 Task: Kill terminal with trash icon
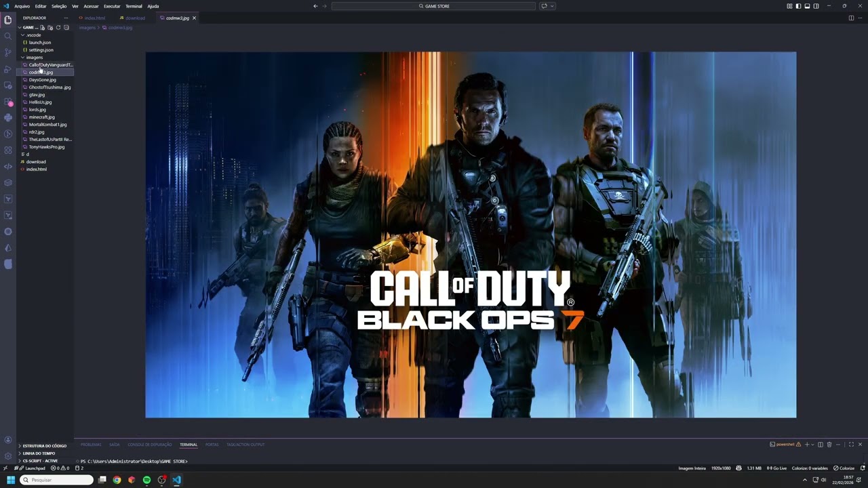click(829, 445)
